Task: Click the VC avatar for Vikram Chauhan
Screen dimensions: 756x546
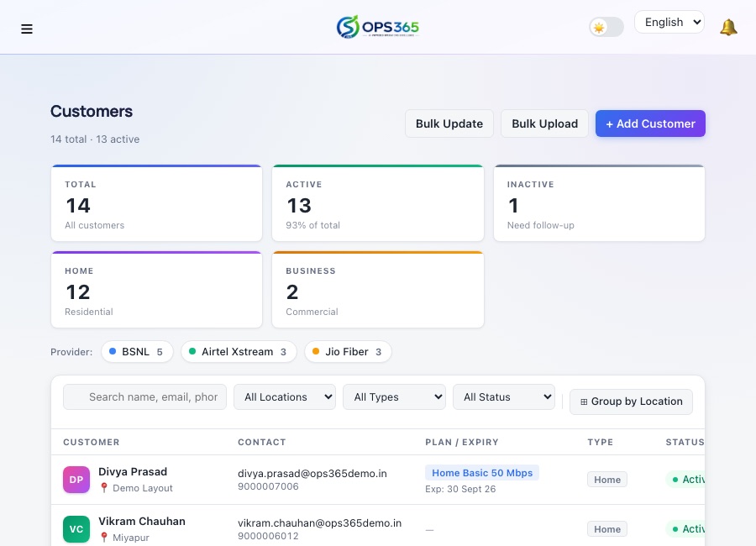Action: pos(76,529)
